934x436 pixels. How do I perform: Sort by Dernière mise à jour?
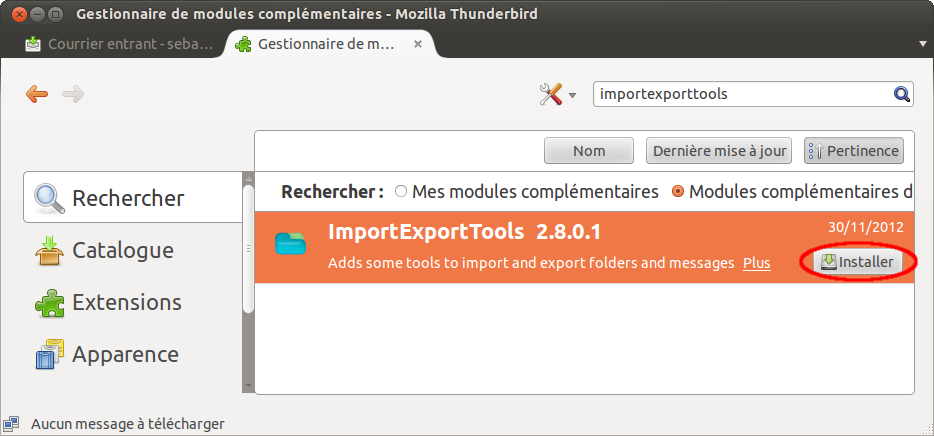click(x=719, y=151)
